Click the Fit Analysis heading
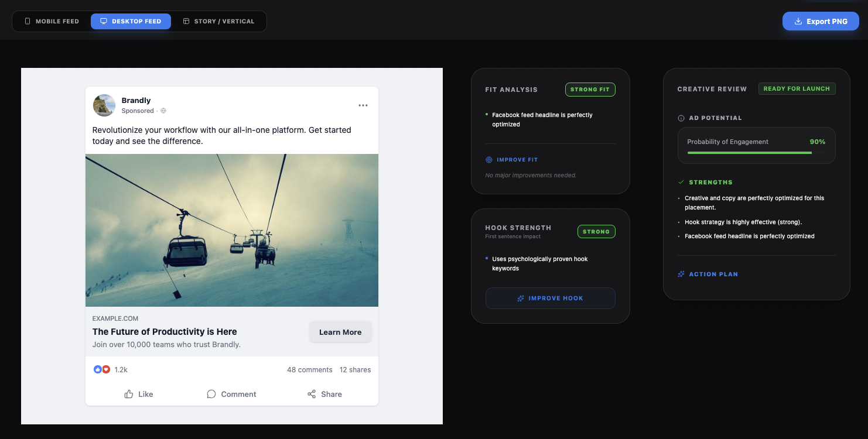Image resolution: width=868 pixels, height=439 pixels. (x=511, y=90)
